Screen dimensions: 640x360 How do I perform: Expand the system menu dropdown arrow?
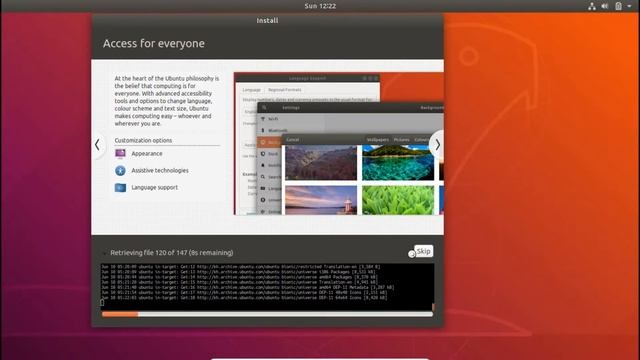pyautogui.click(x=629, y=6)
